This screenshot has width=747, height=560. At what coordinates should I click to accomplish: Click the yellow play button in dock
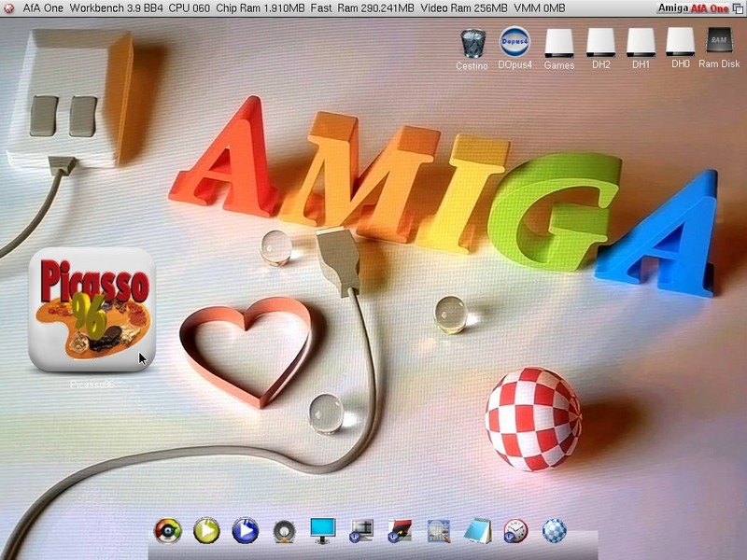pyautogui.click(x=206, y=531)
